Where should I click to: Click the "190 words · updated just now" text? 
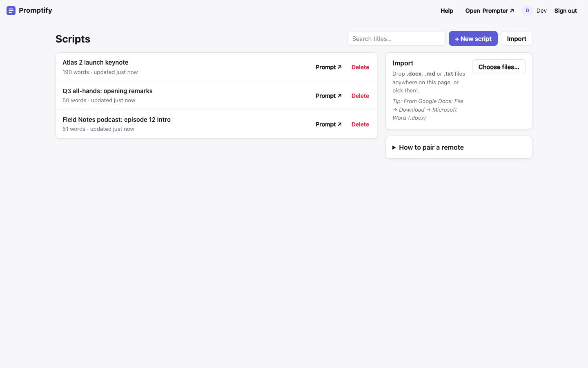[x=100, y=72]
